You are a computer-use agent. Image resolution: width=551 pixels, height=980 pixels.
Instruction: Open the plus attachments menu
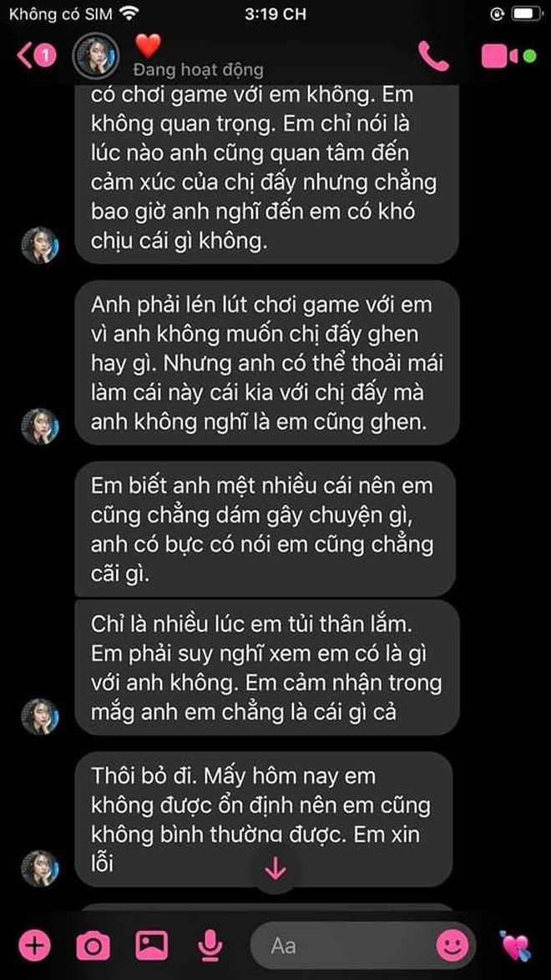pos(34,944)
